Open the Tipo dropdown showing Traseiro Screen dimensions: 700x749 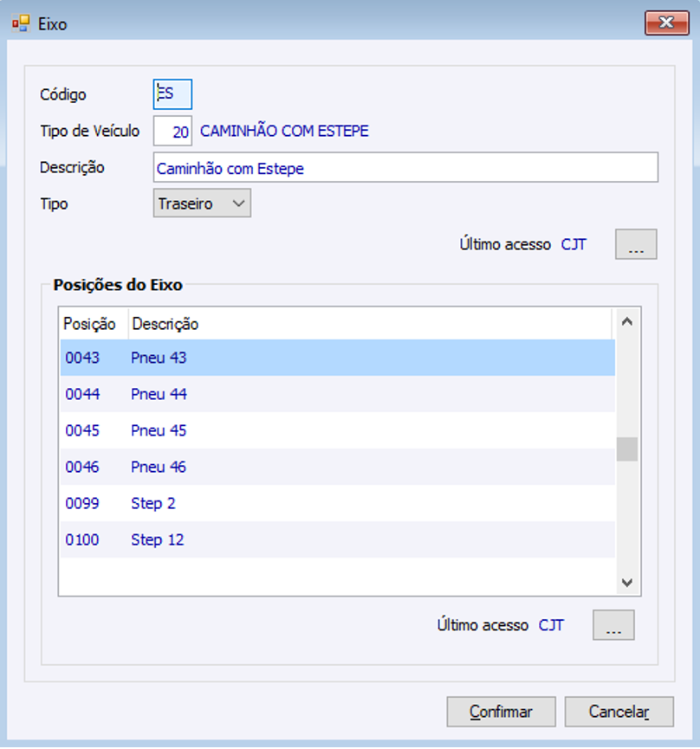[x=202, y=203]
